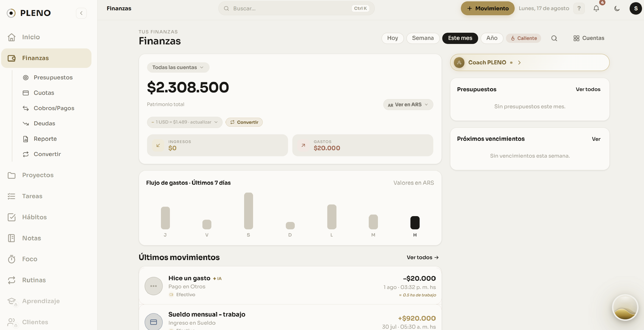The height and width of the screenshot is (330, 644).
Task: Click the Finanzas wallet icon in sidebar
Action: (11, 58)
